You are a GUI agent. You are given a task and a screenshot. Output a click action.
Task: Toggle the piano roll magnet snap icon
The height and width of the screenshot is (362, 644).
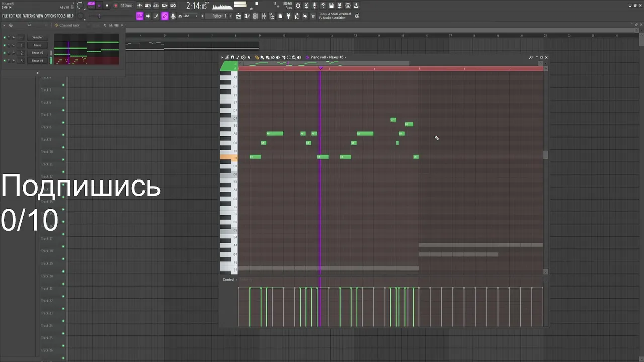[x=232, y=57]
